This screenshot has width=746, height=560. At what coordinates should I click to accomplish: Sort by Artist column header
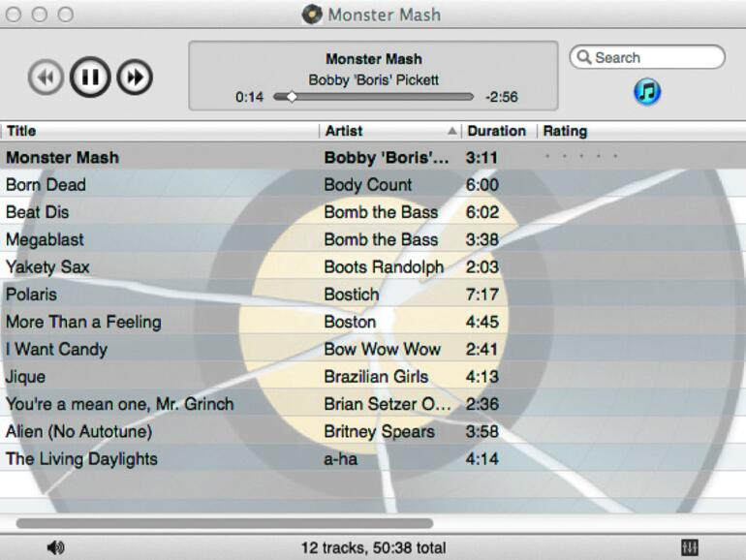[390, 131]
